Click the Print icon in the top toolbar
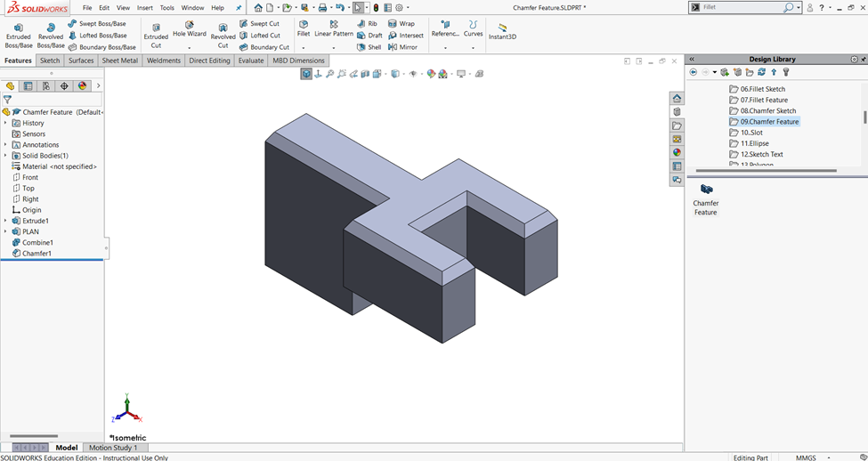Screen dimensions: 868x461 click(x=322, y=8)
